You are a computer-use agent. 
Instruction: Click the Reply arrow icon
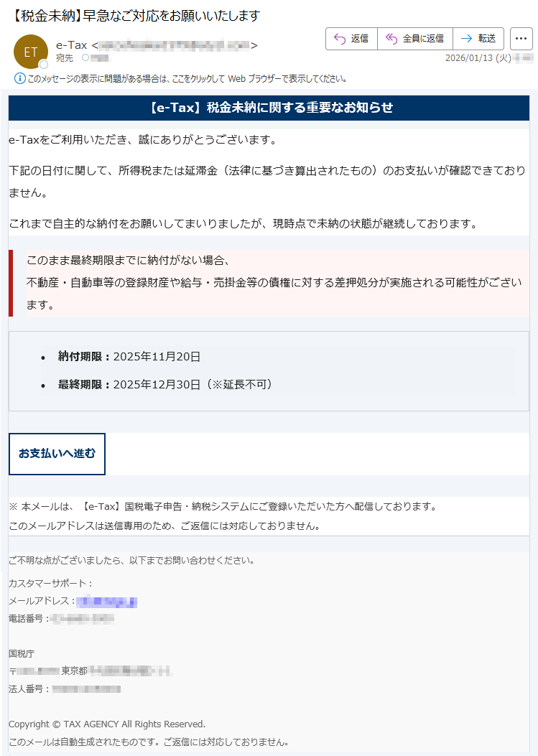click(x=340, y=39)
